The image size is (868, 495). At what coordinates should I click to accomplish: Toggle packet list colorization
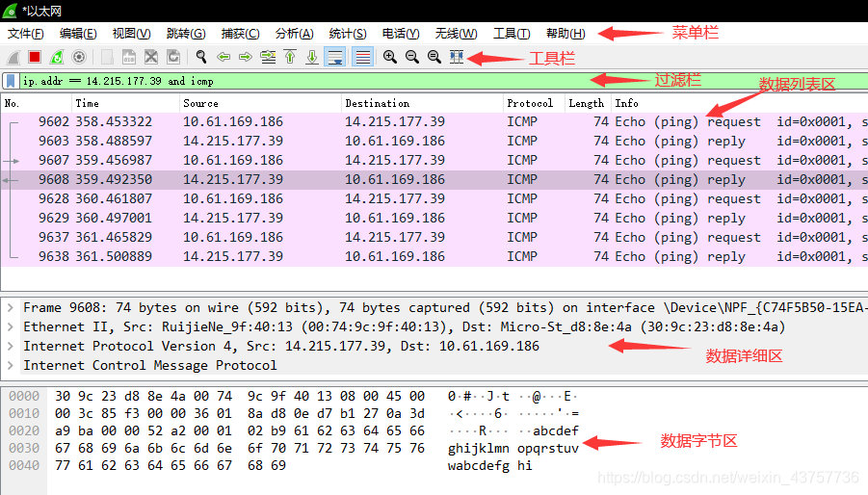pyautogui.click(x=362, y=57)
